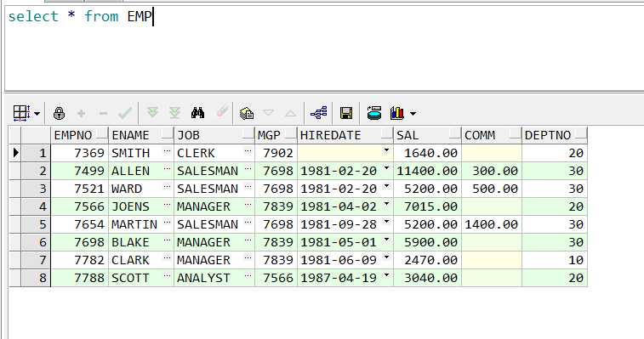Click the ENAME column header
The width and height of the screenshot is (644, 339).
point(141,135)
